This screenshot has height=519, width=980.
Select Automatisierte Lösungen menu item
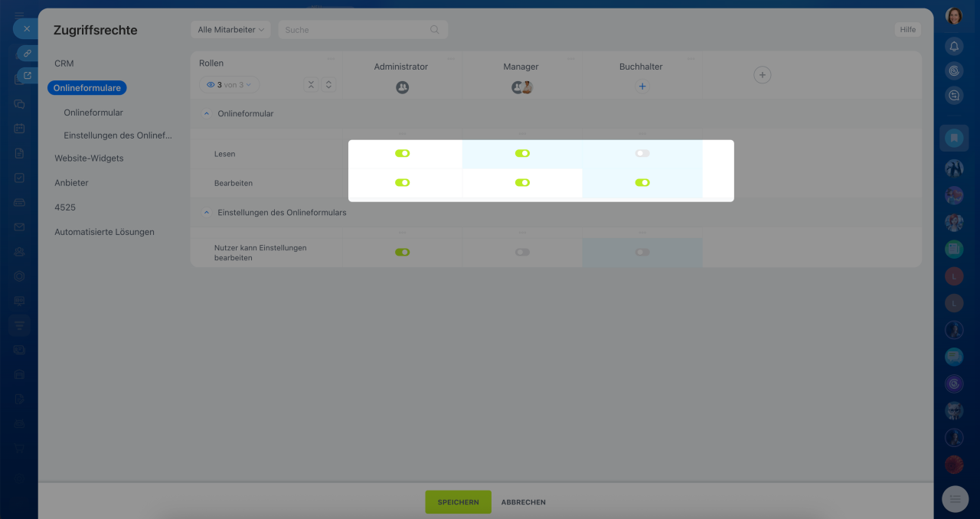[104, 232]
